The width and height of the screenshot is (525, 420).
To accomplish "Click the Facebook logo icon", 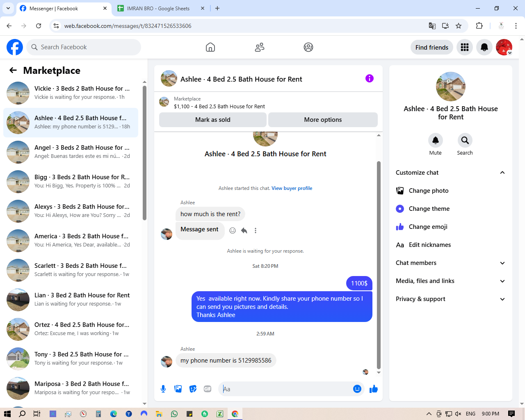I will pyautogui.click(x=15, y=47).
